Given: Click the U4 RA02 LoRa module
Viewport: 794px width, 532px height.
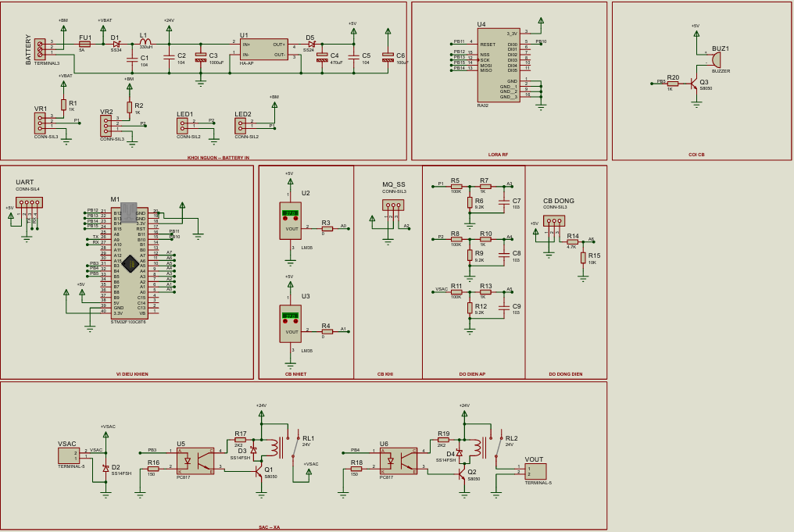Looking at the screenshot, I should pyautogui.click(x=499, y=65).
